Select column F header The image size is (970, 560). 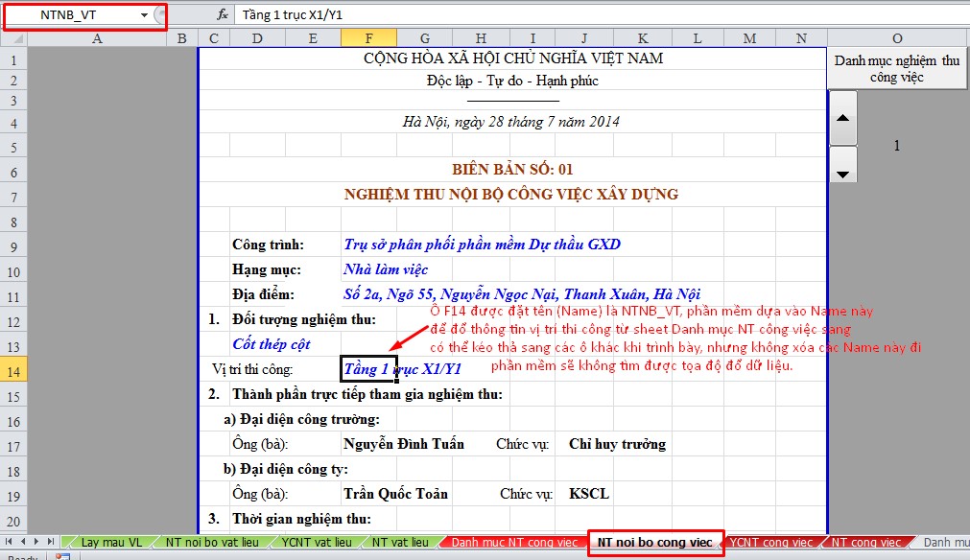click(368, 38)
